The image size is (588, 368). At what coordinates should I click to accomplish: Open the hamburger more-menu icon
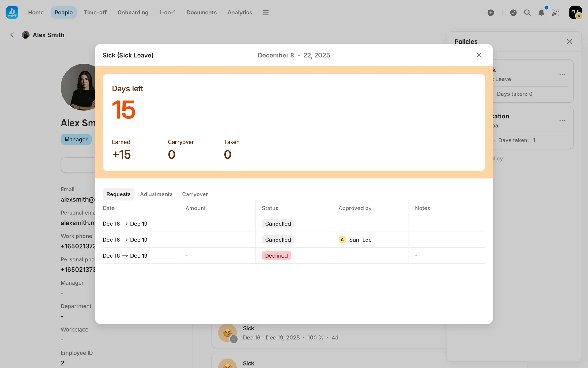pos(266,13)
